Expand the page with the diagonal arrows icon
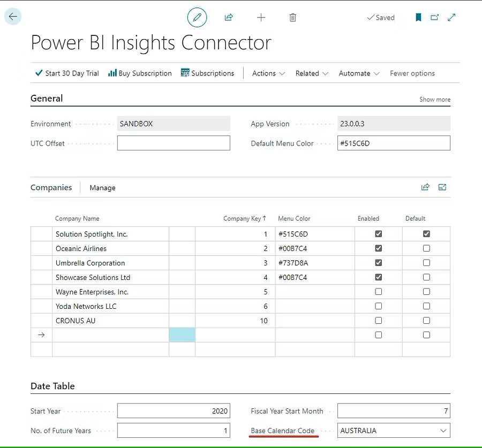The image size is (482, 448). pos(451,17)
